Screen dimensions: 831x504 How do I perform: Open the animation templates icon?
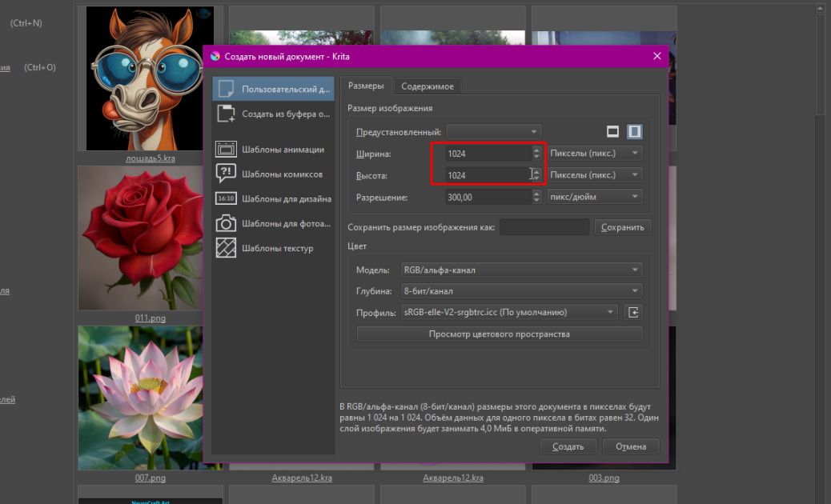coord(226,150)
